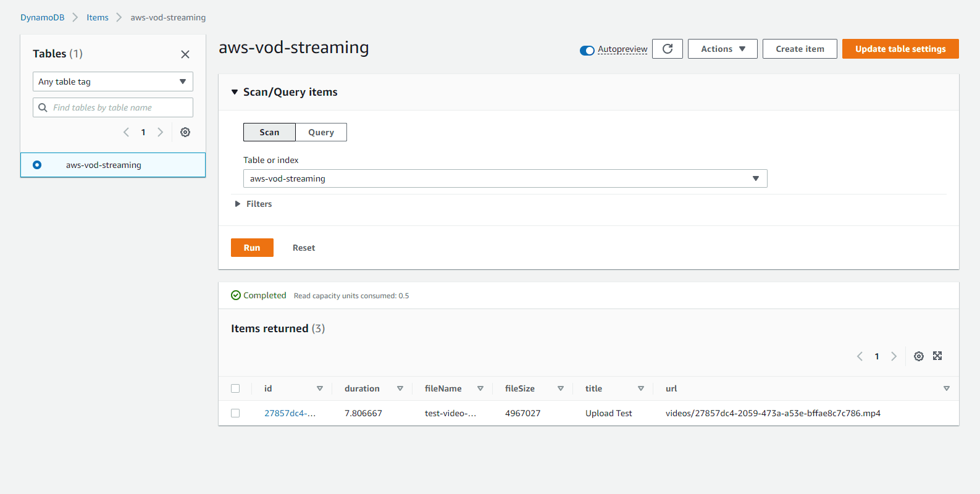Image resolution: width=980 pixels, height=494 pixels.
Task: Focus the Find tables by name field
Action: pos(113,107)
